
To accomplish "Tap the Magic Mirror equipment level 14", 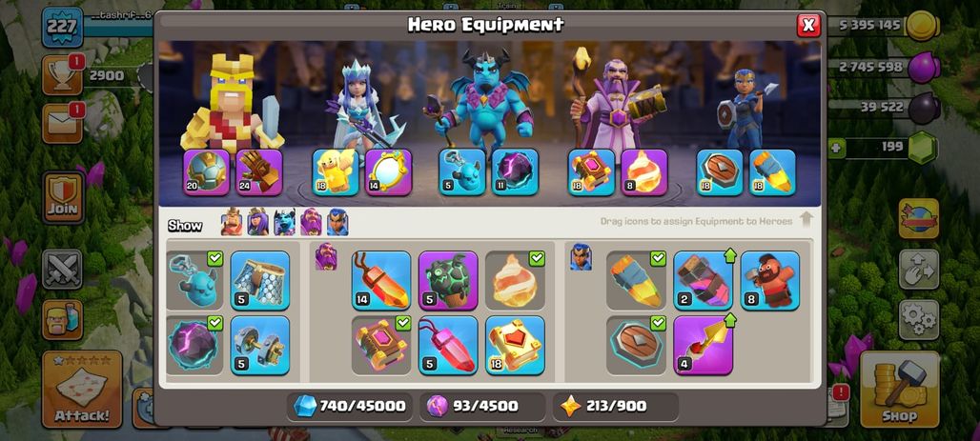I will (x=388, y=172).
